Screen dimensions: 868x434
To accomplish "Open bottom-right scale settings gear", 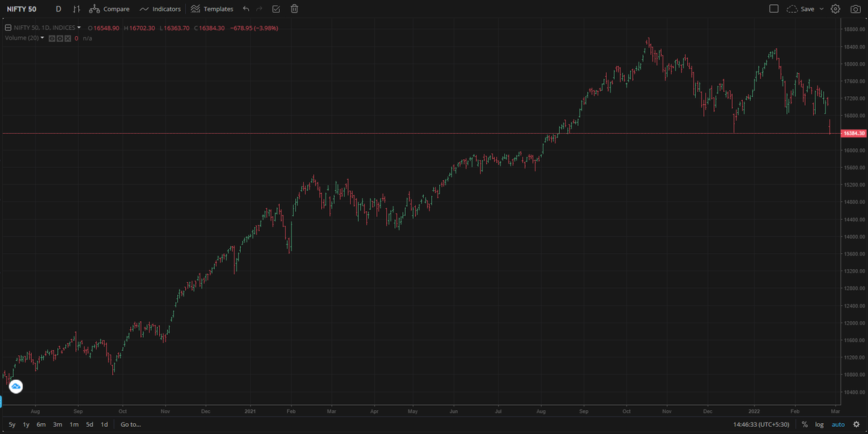I will click(856, 425).
